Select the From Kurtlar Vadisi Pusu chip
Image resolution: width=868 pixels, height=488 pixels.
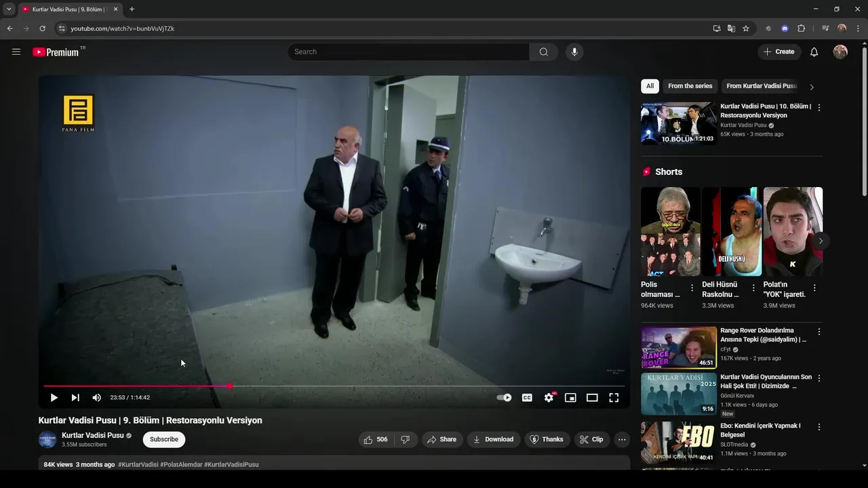762,86
